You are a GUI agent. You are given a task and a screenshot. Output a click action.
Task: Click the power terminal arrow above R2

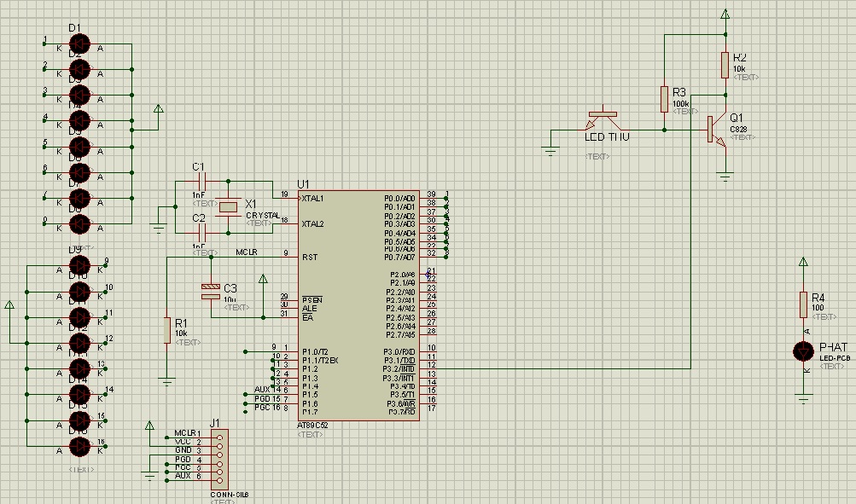[725, 14]
